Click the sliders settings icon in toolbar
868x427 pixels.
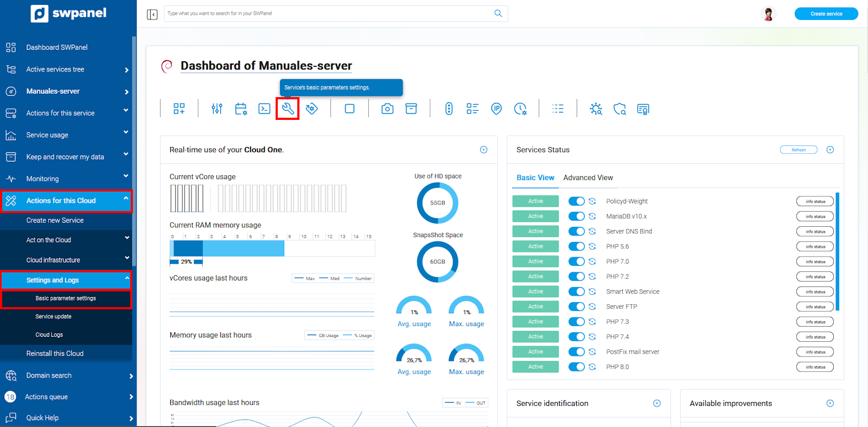(x=217, y=109)
